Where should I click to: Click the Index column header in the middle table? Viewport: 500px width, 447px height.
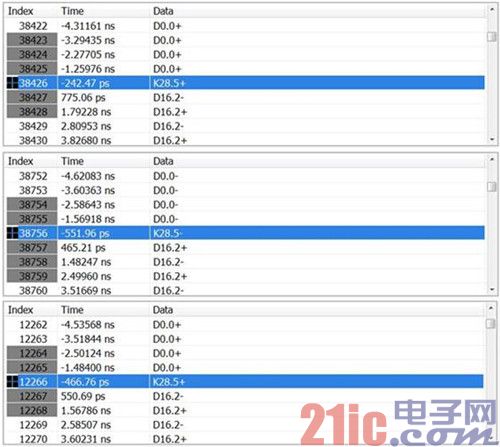tap(20, 161)
